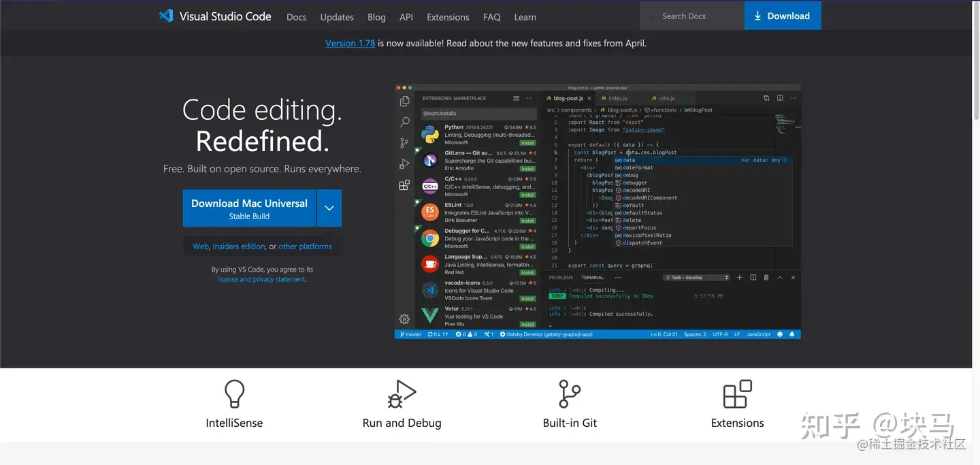Expand the download options arrow button
Viewport: 980px width, 465px height.
click(x=329, y=208)
